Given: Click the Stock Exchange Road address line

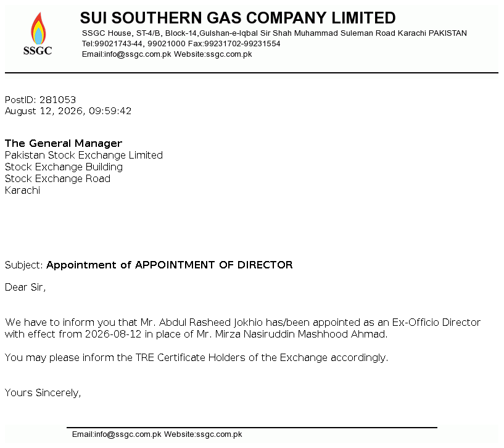Looking at the screenshot, I should pos(57,178).
